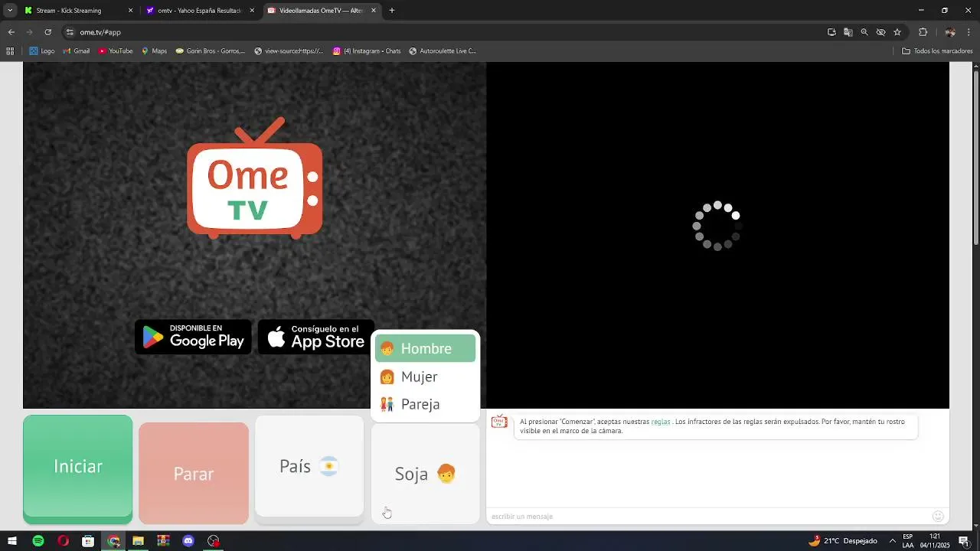Open the Windows notification center
Screen dimensions: 980x551
click(x=964, y=541)
